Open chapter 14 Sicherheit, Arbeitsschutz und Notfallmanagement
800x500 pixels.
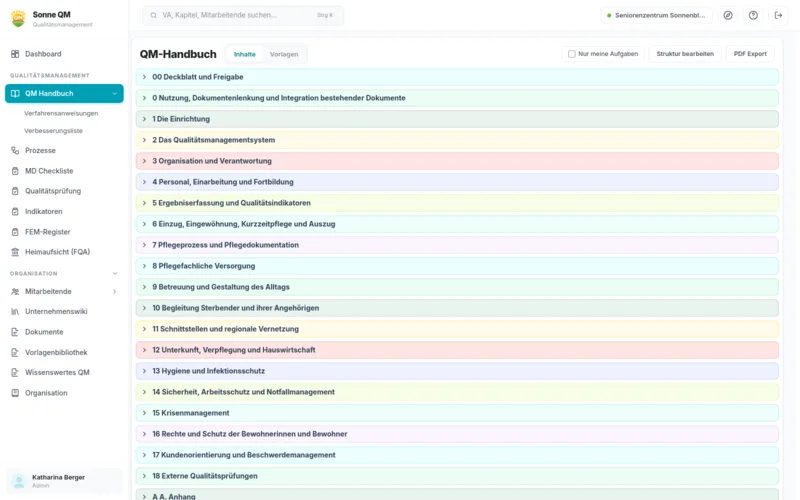point(457,392)
